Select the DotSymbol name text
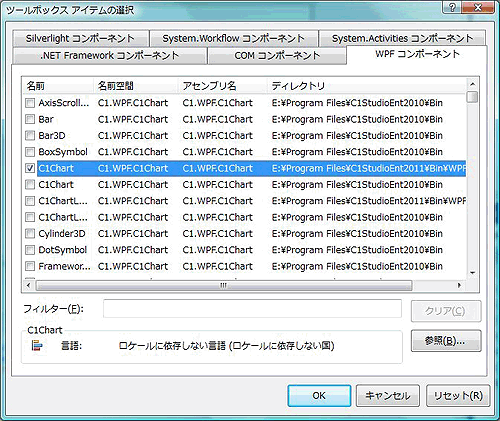This screenshot has height=421, width=500. pyautogui.click(x=63, y=250)
